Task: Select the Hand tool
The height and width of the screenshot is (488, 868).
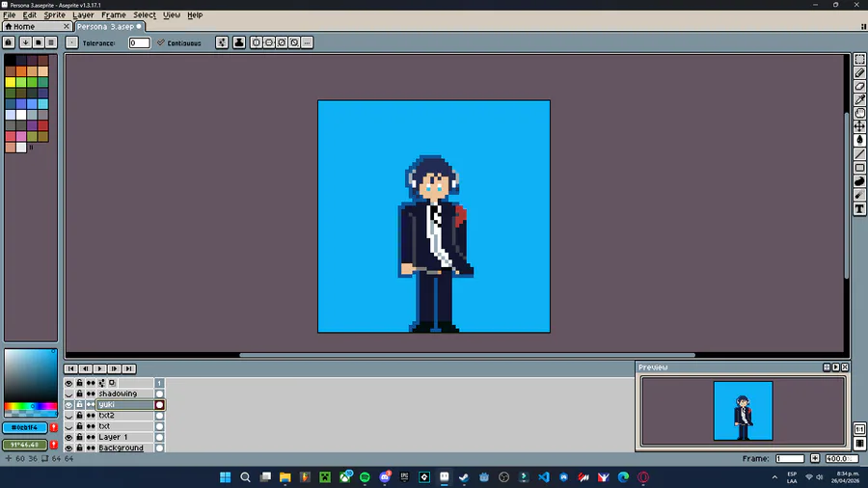Action: tap(859, 113)
